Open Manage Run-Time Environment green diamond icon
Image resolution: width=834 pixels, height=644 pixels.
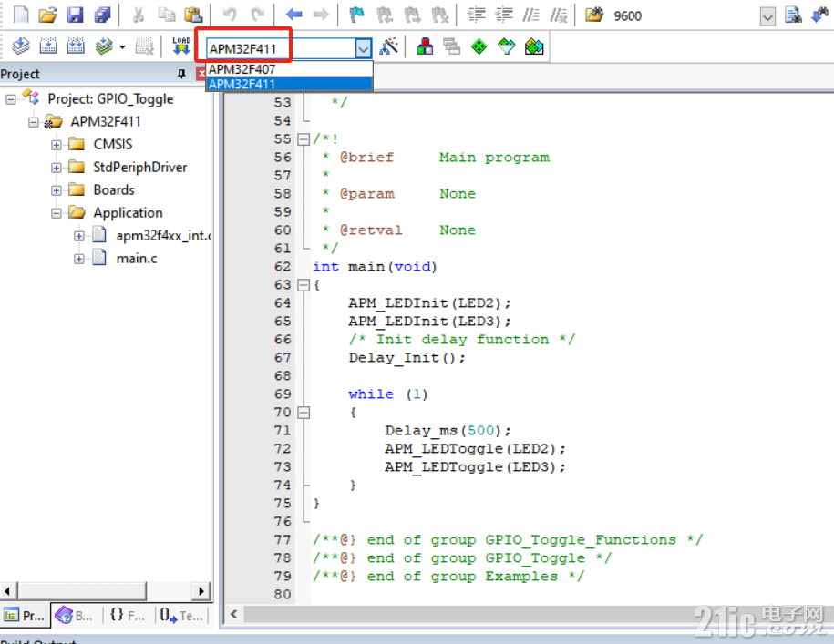pos(479,46)
